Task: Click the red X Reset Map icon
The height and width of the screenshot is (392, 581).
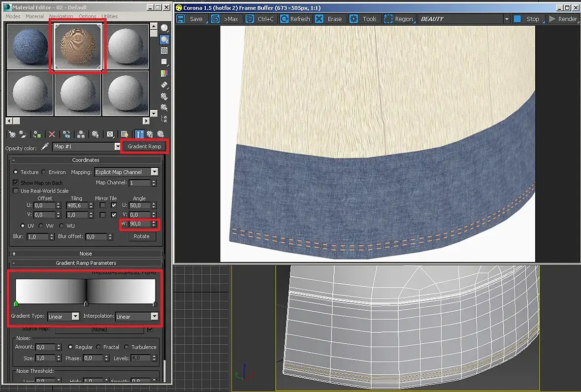Action: [52, 134]
